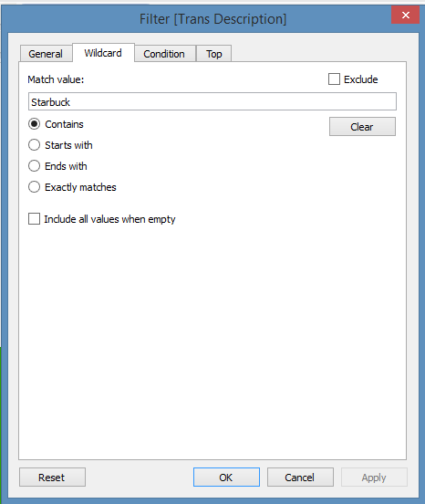The image size is (425, 504).
Task: Clear the match value with the Clear button
Action: point(362,127)
